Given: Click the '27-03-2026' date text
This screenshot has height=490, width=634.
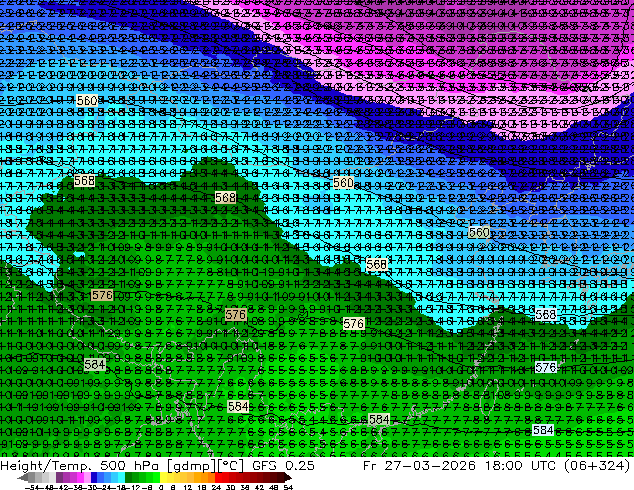Looking at the screenshot, I should click(x=430, y=466).
